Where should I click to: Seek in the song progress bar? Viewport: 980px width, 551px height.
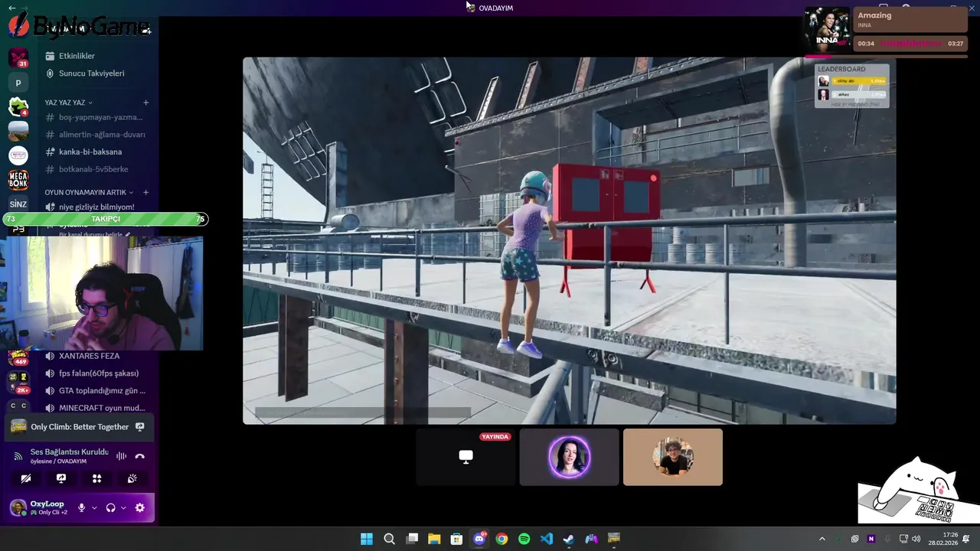(886, 55)
